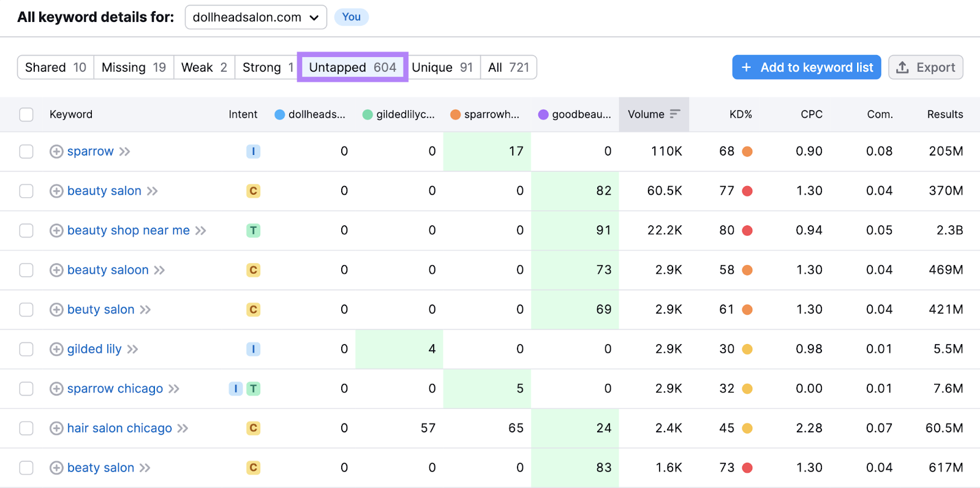The height and width of the screenshot is (488, 980).
Task: Switch to the Missing 19 tab
Action: [134, 67]
